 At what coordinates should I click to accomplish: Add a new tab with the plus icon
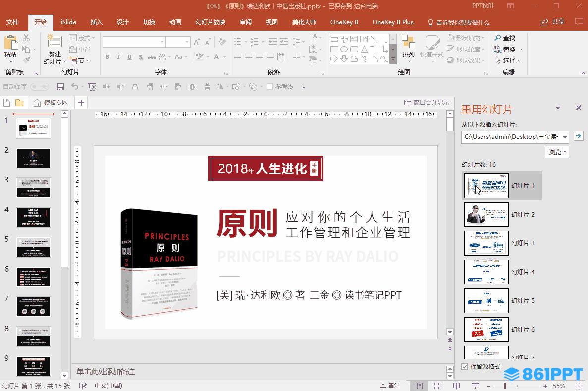tap(81, 103)
